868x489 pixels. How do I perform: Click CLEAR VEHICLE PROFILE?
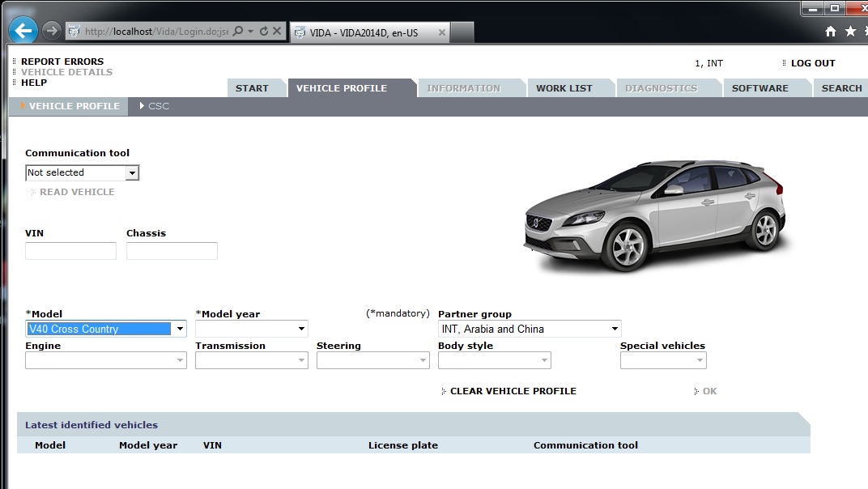(513, 391)
